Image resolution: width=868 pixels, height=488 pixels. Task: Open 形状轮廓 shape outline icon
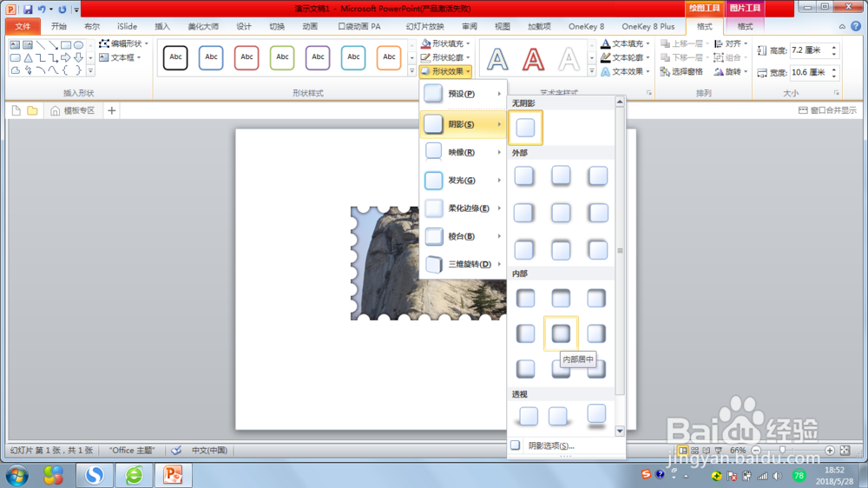point(425,57)
